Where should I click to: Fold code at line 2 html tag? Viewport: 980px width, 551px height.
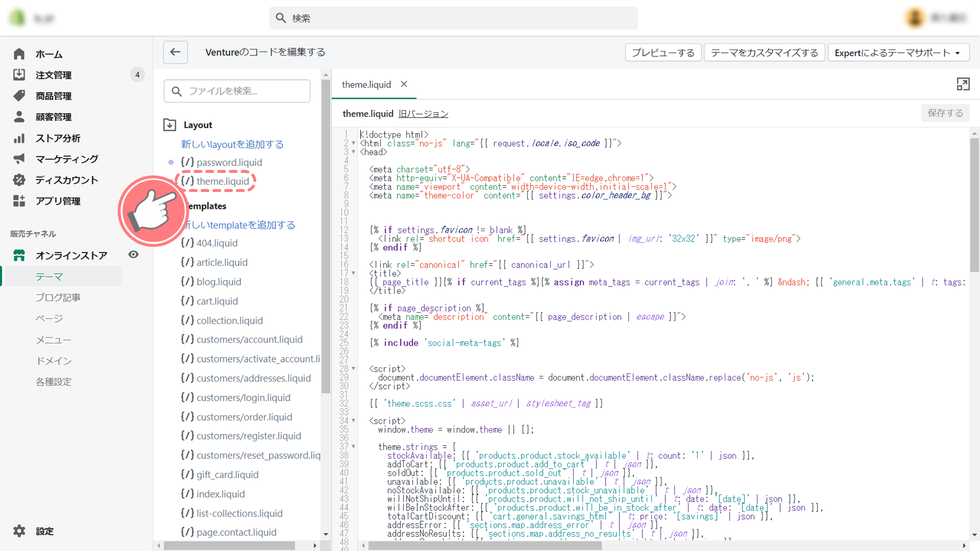[353, 143]
